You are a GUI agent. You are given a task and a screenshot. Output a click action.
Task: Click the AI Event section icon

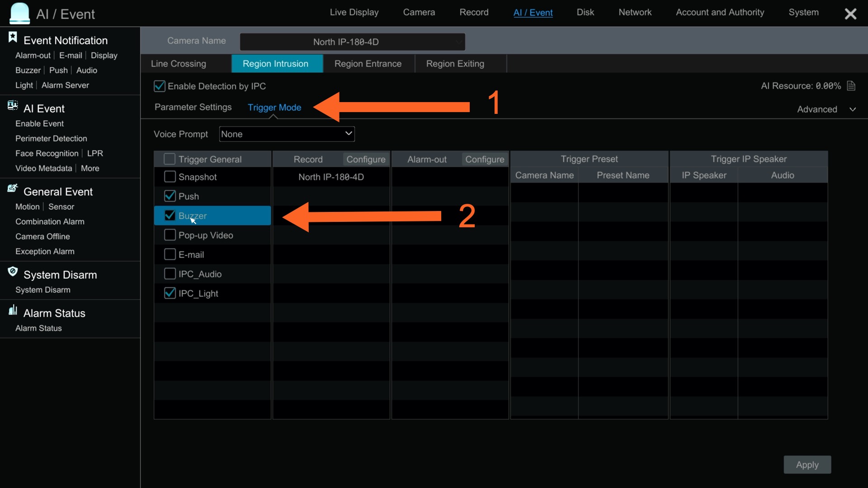13,106
